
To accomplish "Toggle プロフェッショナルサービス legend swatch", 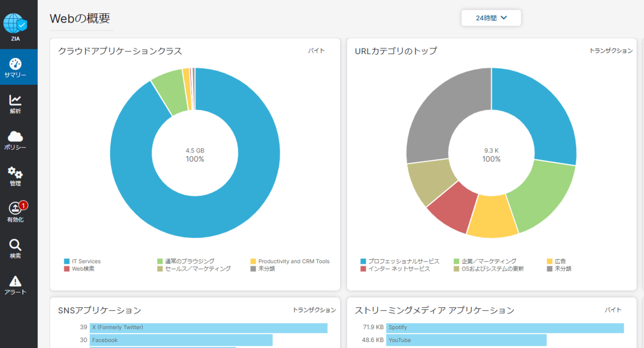I will click(x=363, y=262).
